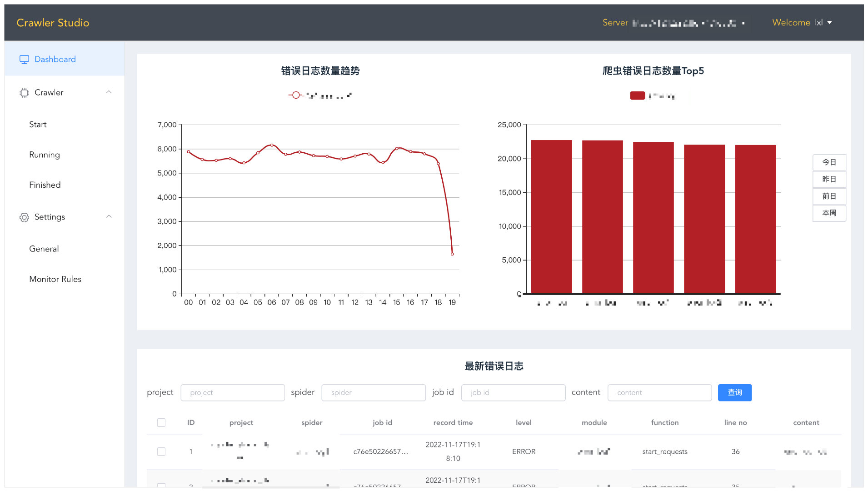The image size is (868, 491).
Task: Collapse the Crawler menu chevron
Action: pos(109,92)
